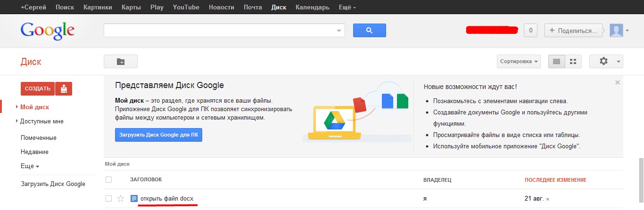Check the checkbox for открыть файл docx

[109, 199]
